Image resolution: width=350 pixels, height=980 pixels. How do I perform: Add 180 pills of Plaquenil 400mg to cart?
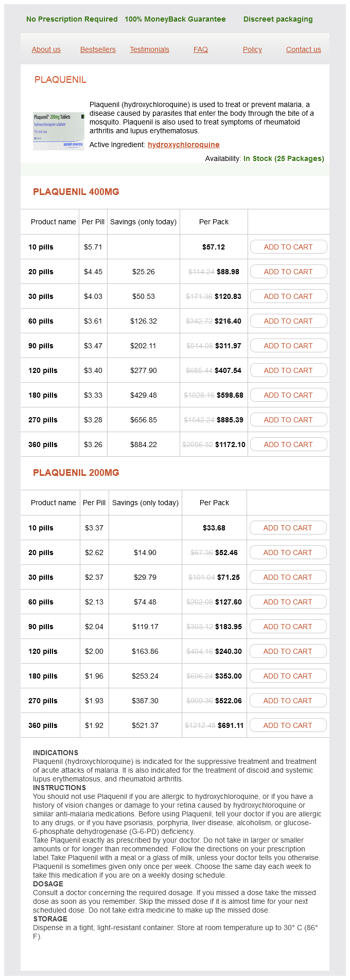[x=288, y=395]
